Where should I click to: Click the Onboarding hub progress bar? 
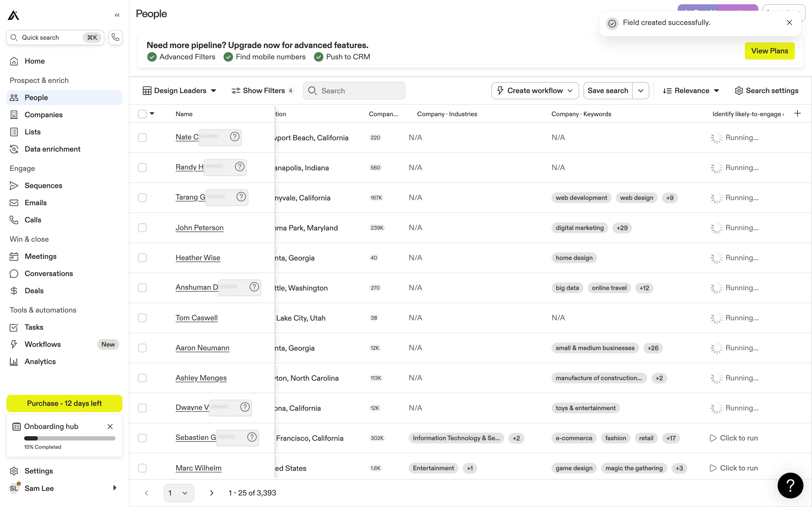(x=70, y=438)
